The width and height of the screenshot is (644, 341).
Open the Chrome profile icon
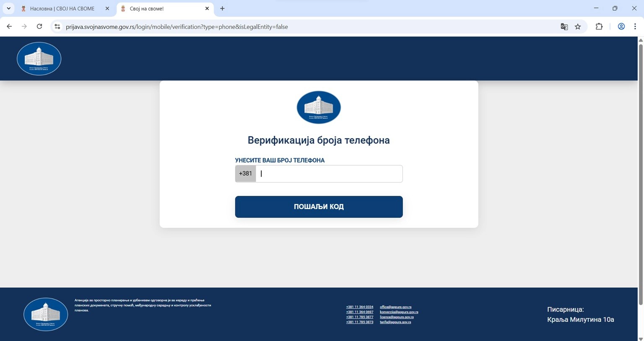tap(621, 26)
